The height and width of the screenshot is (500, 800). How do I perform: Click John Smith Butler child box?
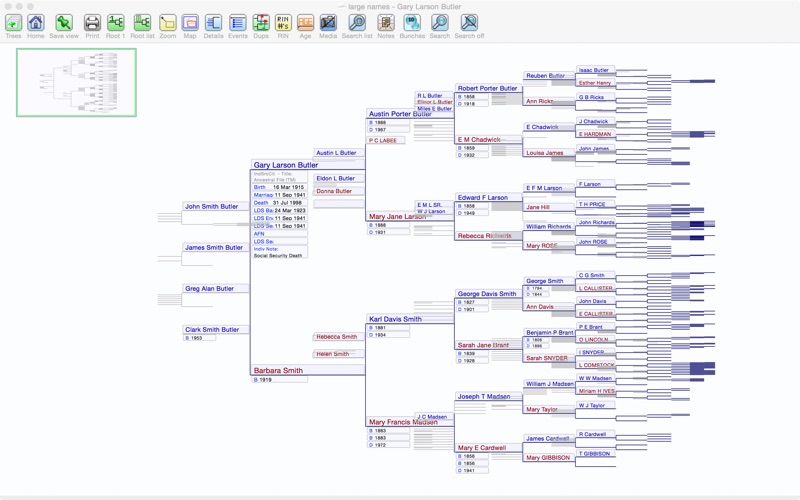coord(212,207)
